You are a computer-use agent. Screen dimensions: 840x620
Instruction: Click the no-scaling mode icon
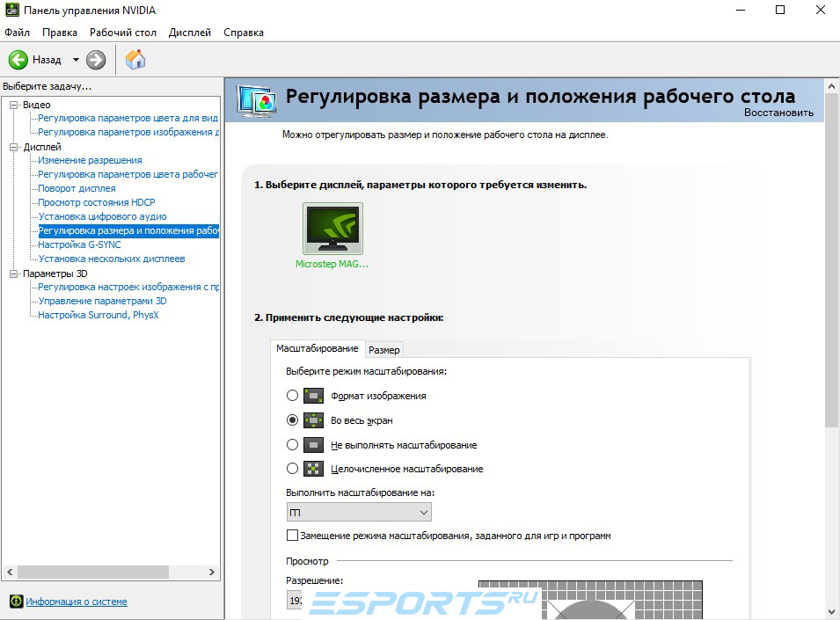point(313,445)
